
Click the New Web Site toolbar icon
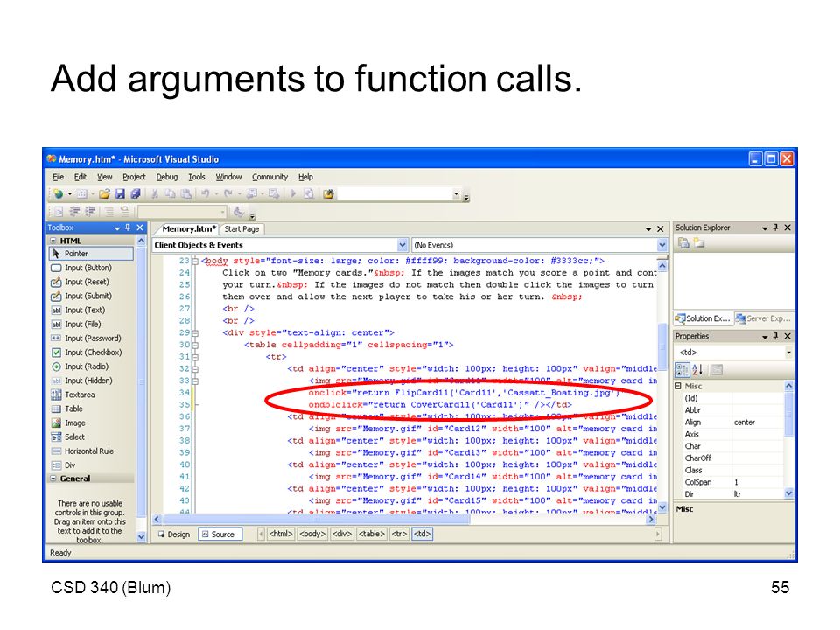pos(58,194)
